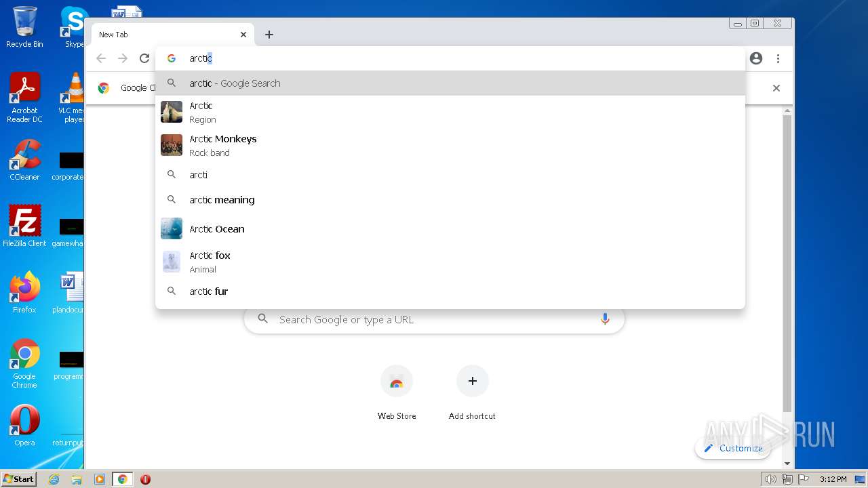Screen dimensions: 868x488
Task: Click the Arctic Monkeys band thumbnail
Action: coord(172,145)
